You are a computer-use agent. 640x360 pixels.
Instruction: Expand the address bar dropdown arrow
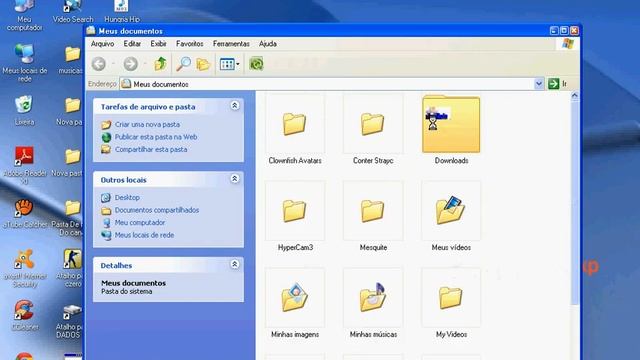click(x=539, y=84)
